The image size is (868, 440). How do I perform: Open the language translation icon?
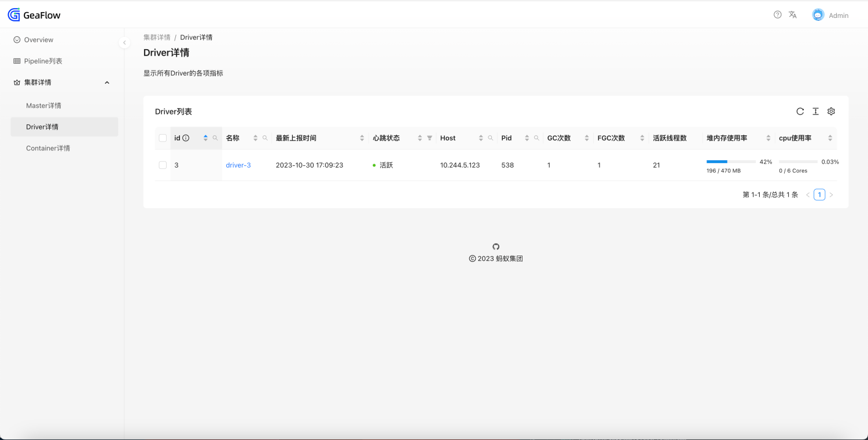pyautogui.click(x=793, y=15)
